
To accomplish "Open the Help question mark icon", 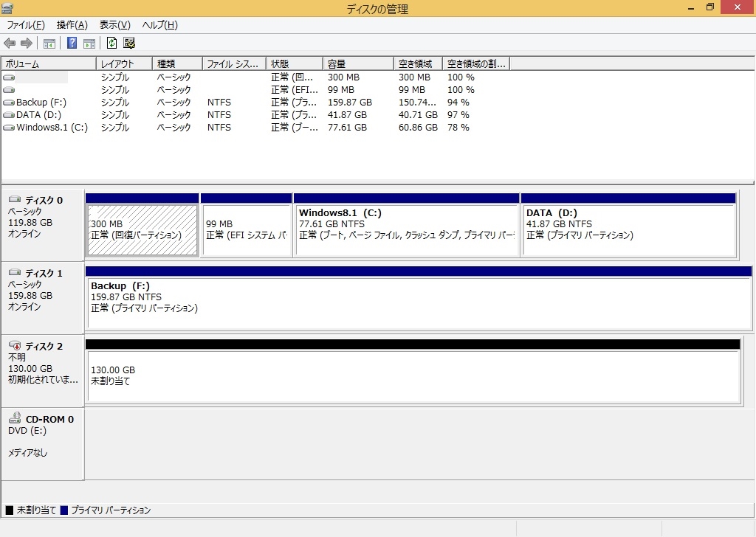I will 72,43.
